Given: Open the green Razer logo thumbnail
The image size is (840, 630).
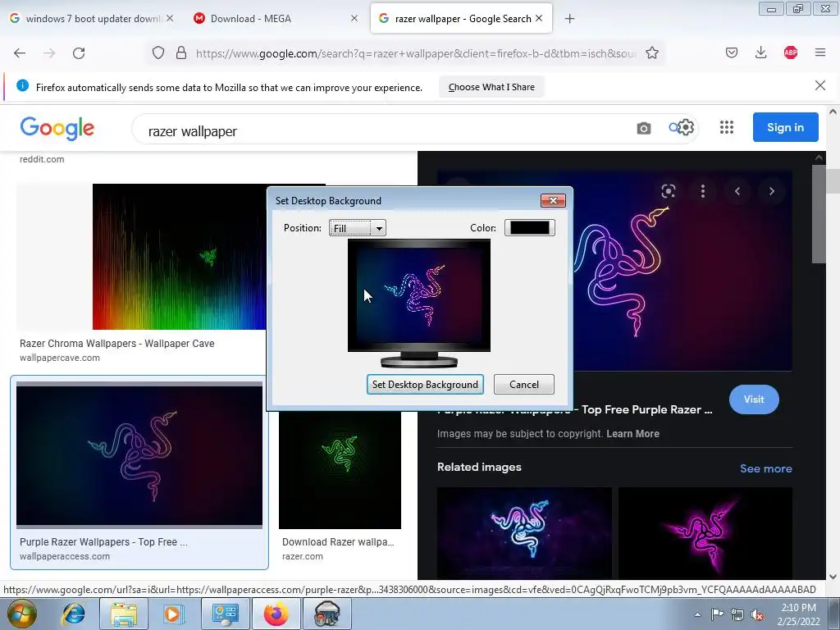Looking at the screenshot, I should [340, 470].
